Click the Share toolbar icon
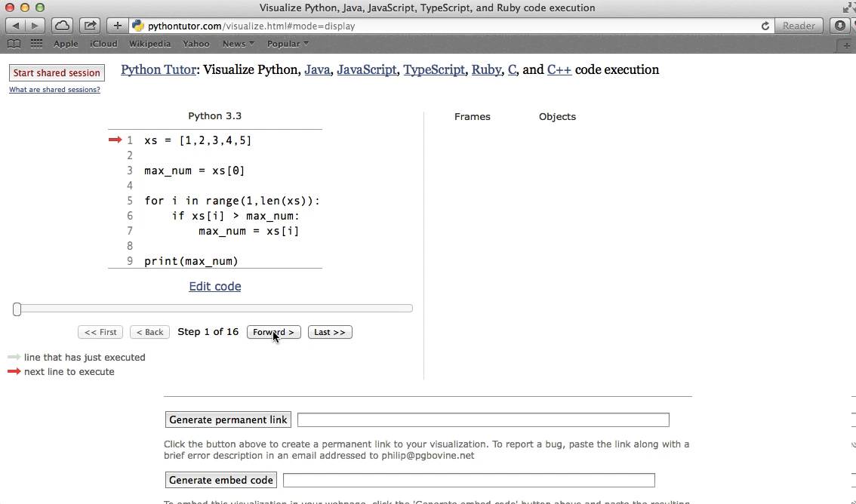Viewport: 856px width, 504px height. click(90, 26)
